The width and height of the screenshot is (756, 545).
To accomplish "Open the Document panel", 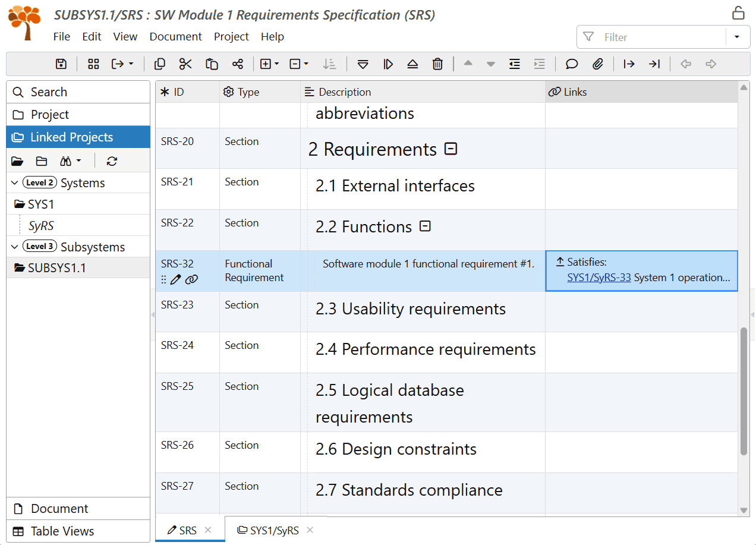I will click(78, 509).
